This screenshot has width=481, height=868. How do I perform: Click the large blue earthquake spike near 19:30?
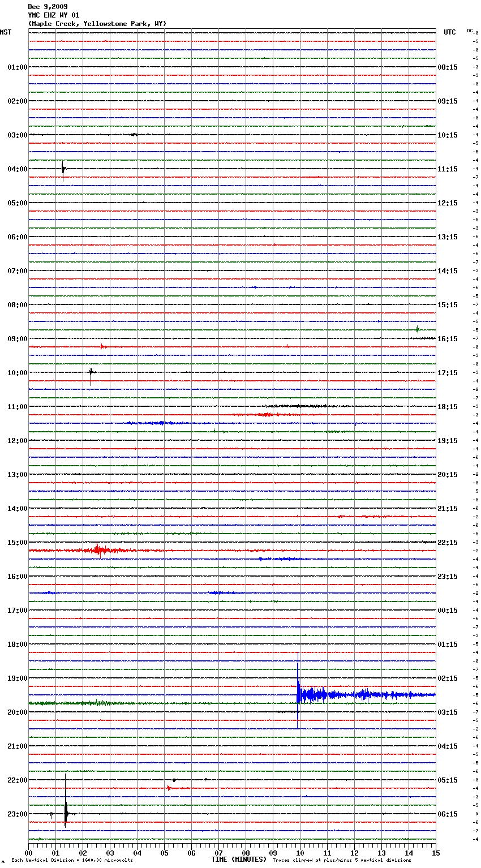tap(298, 690)
